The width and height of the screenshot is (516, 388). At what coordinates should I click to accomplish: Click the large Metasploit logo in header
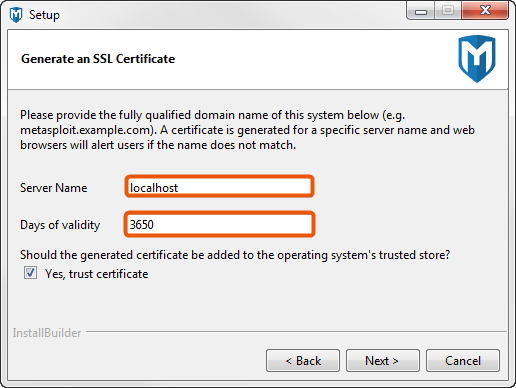(x=477, y=59)
